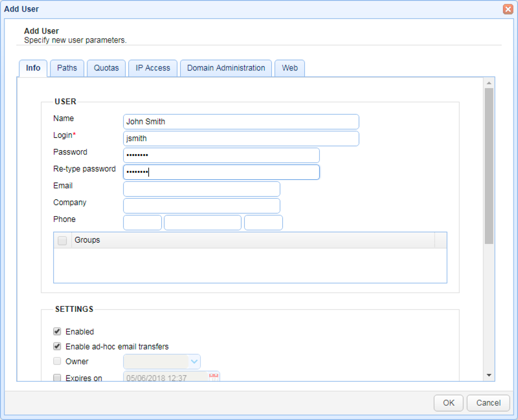Cancel adding the new user
The image size is (518, 420).
coord(488,403)
